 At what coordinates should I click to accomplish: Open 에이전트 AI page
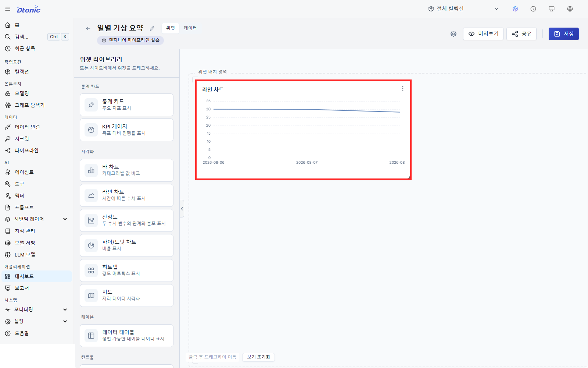(37, 172)
